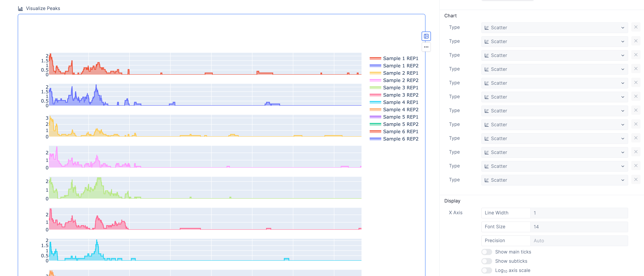Click Sample 4 REP1 cyan legend swatch
The image size is (644, 276).
pos(375,102)
